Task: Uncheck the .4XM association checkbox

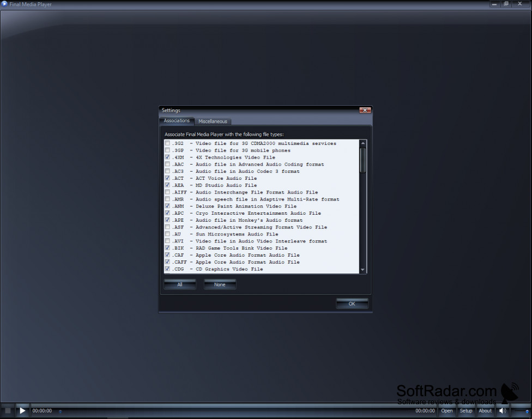Action: pyautogui.click(x=167, y=157)
